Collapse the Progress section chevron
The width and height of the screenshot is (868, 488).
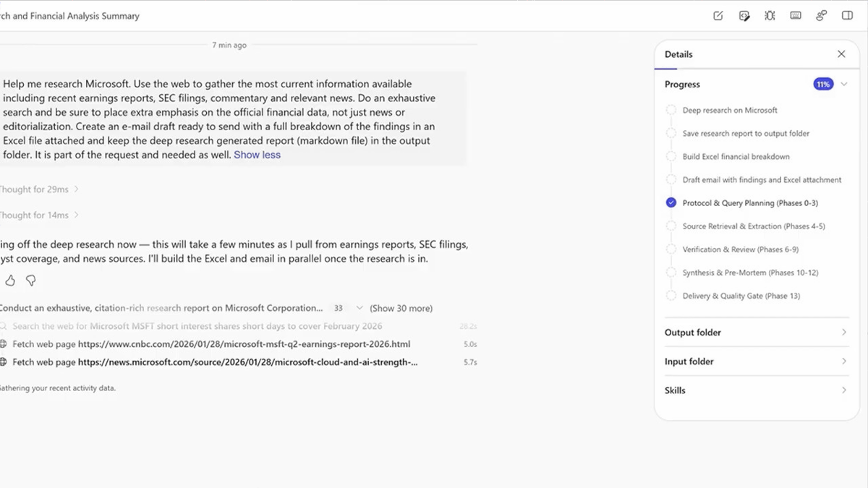tap(843, 85)
